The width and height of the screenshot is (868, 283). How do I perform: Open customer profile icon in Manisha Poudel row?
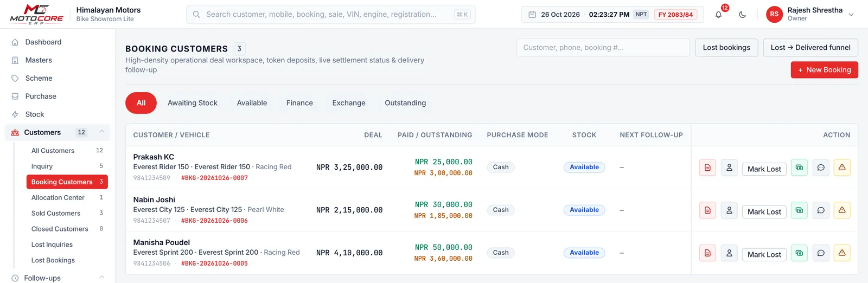729,253
